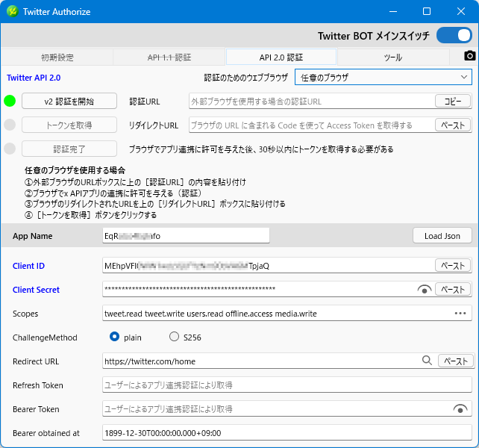The width and height of the screenshot is (479, 448).
Task: Click the camera screenshot icon
Action: click(x=469, y=57)
